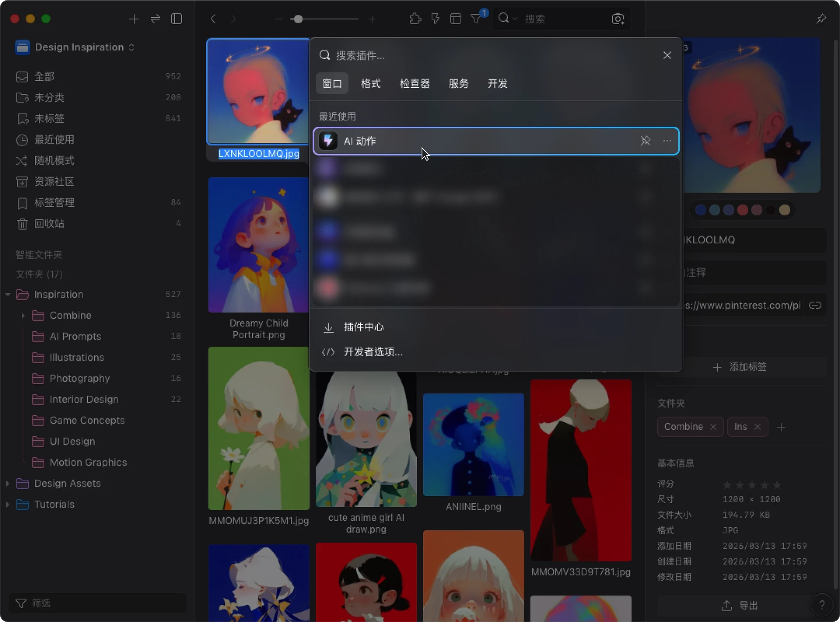Click the layout switch toolbar icon

(x=456, y=19)
